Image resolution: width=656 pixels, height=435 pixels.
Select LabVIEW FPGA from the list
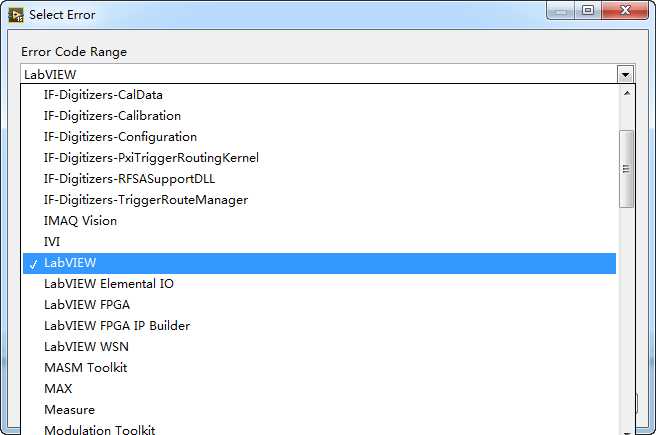319,305
